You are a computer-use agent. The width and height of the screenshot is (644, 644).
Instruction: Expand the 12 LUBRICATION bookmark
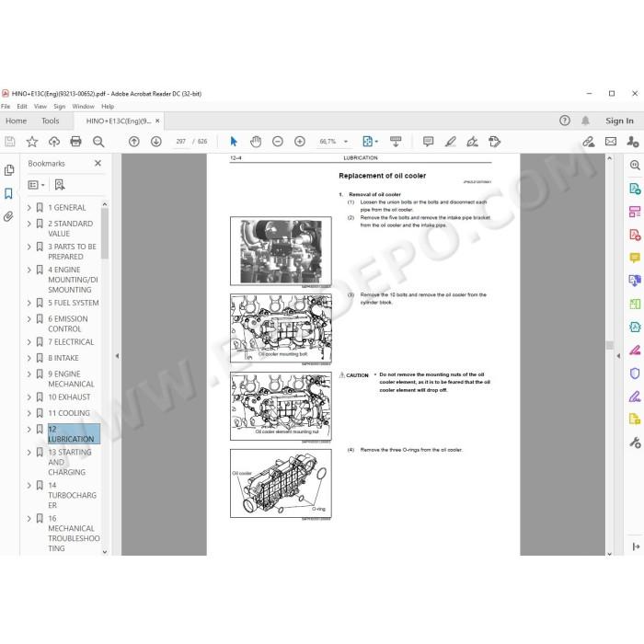pyautogui.click(x=29, y=430)
